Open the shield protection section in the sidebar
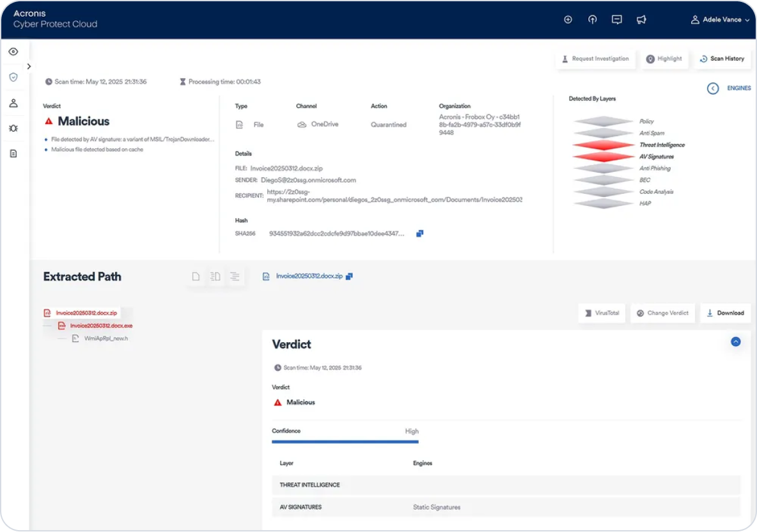This screenshot has width=757, height=532. pos(13,77)
